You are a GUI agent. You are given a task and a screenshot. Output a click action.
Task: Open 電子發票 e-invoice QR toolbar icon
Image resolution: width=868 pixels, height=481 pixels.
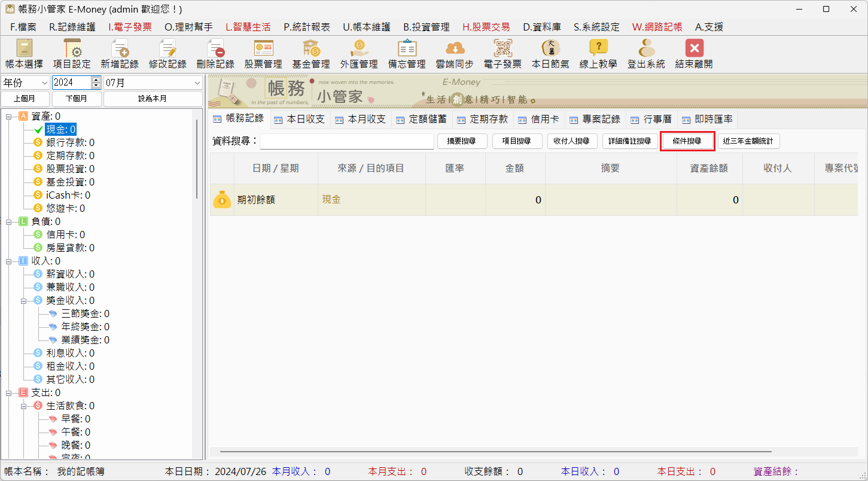pyautogui.click(x=502, y=54)
